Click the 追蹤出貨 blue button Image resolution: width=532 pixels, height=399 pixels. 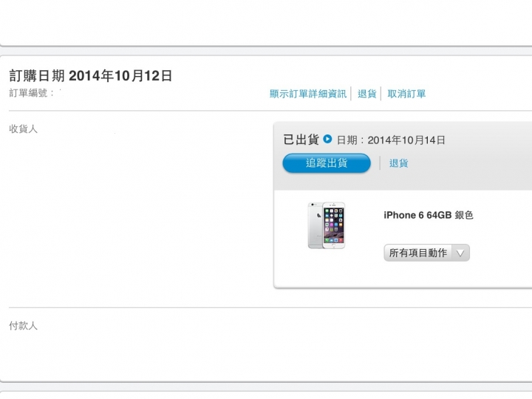(x=327, y=163)
